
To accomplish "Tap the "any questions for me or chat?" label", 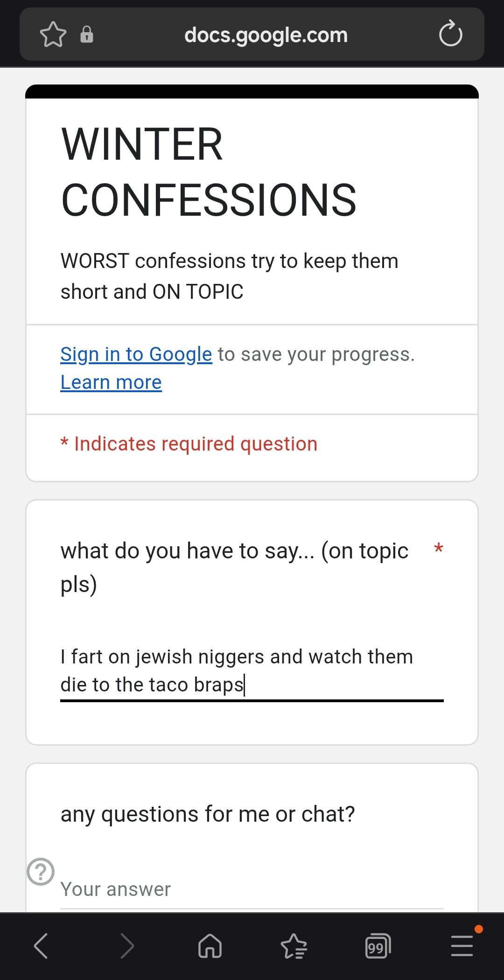I will (x=208, y=814).
